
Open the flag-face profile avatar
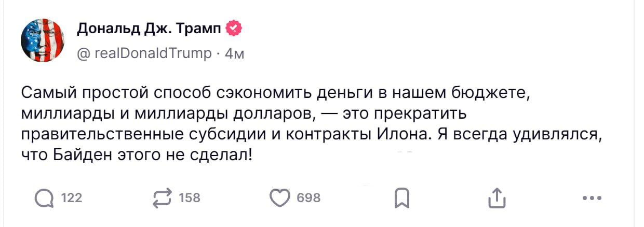coord(42,40)
